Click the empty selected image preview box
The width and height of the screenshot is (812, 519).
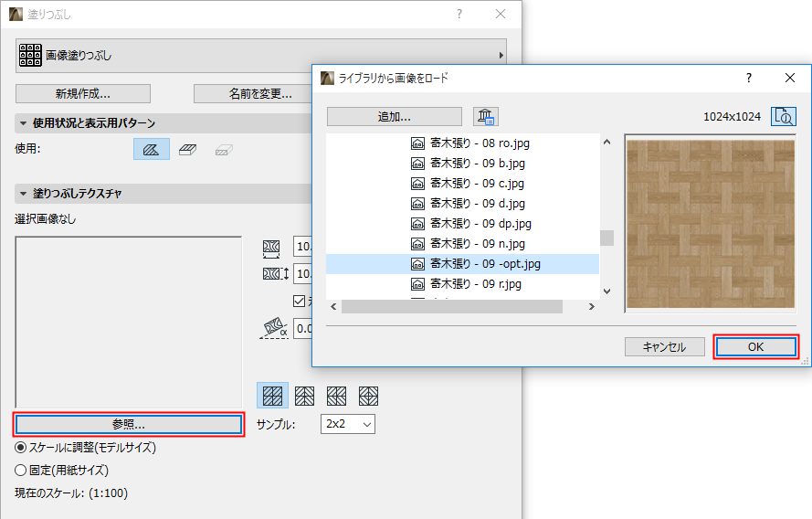coord(129,323)
